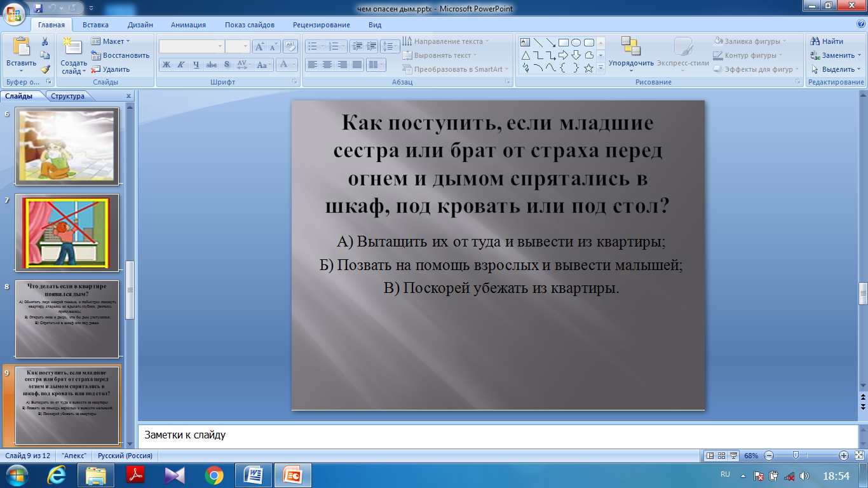Align text right in paragraph group
Screen dimensions: 868x488
click(x=342, y=64)
